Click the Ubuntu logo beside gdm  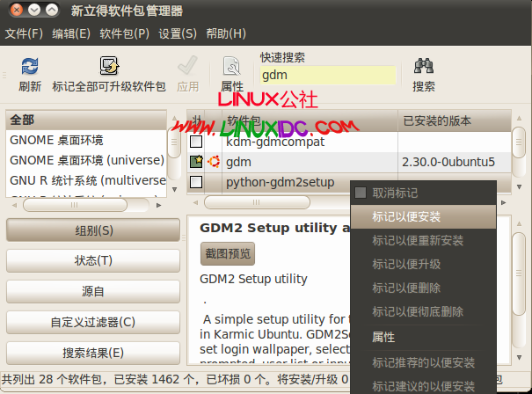[214, 162]
